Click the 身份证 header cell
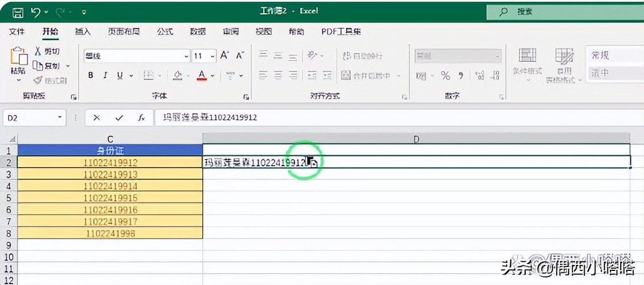644x285 pixels. pos(110,150)
